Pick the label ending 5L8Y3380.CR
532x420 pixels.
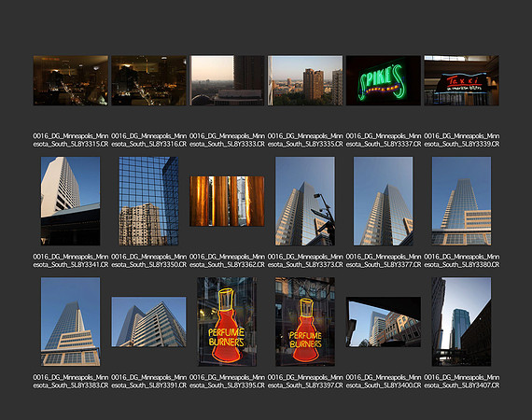[461, 260]
